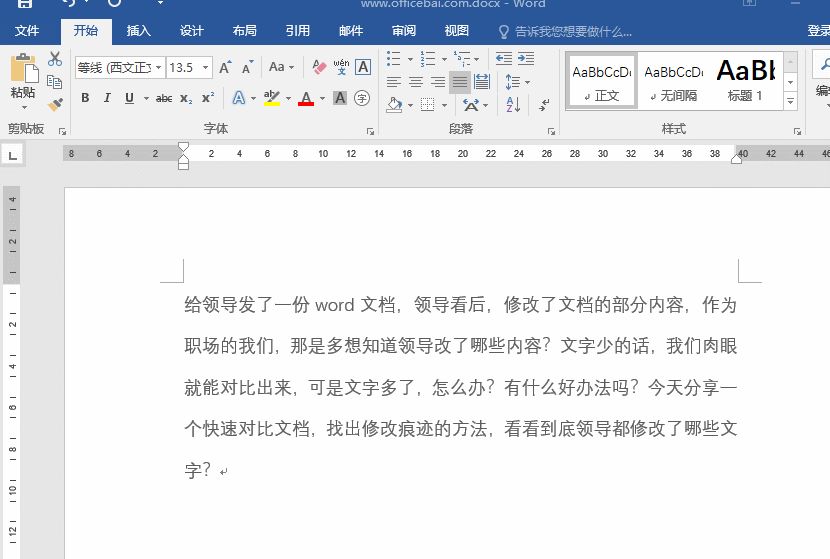Open Change Case Aa dropdown
The width and height of the screenshot is (830, 559).
tap(281, 67)
